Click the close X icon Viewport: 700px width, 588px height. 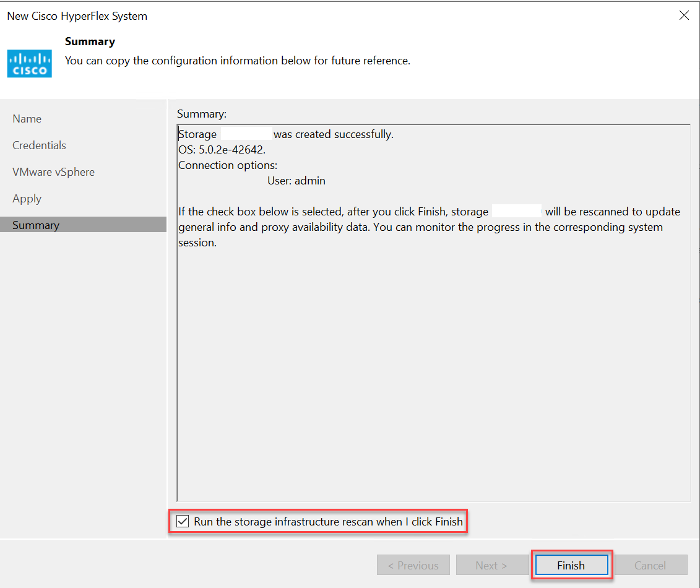[684, 15]
